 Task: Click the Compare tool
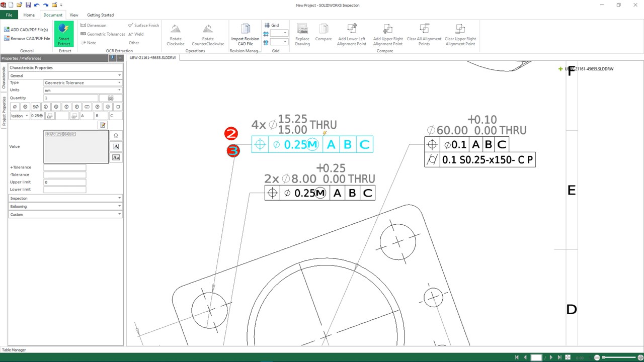pyautogui.click(x=324, y=32)
